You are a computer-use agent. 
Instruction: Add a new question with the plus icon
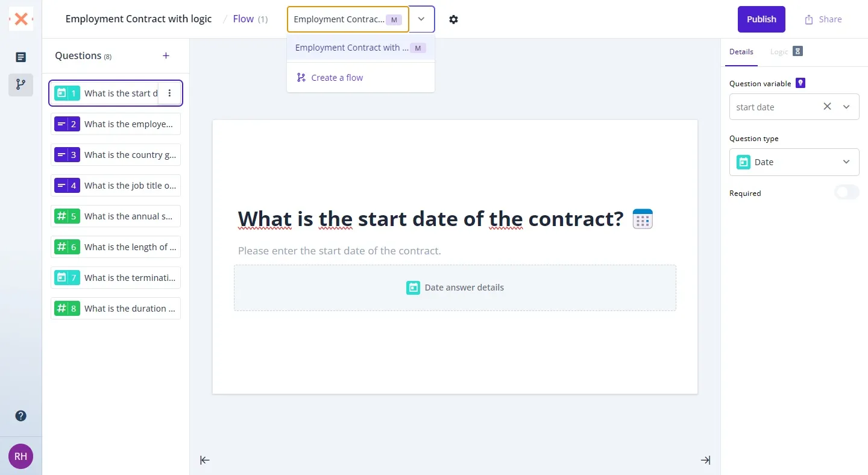pos(166,56)
